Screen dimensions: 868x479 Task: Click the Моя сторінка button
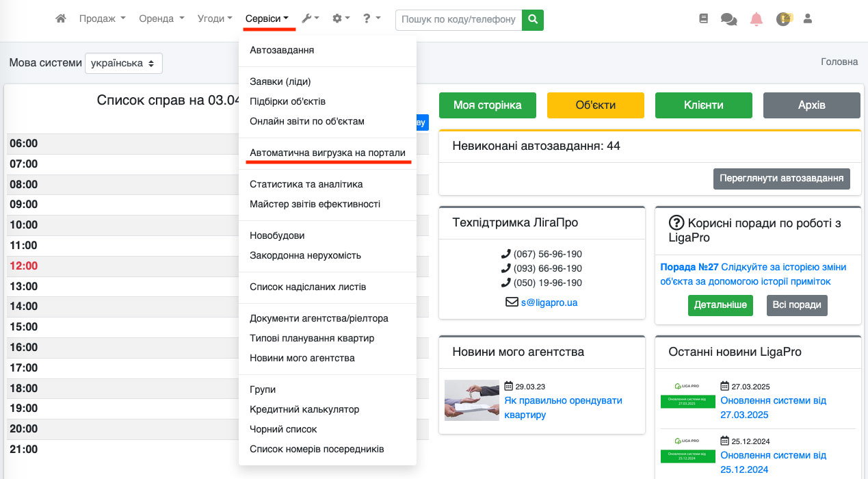[487, 105]
